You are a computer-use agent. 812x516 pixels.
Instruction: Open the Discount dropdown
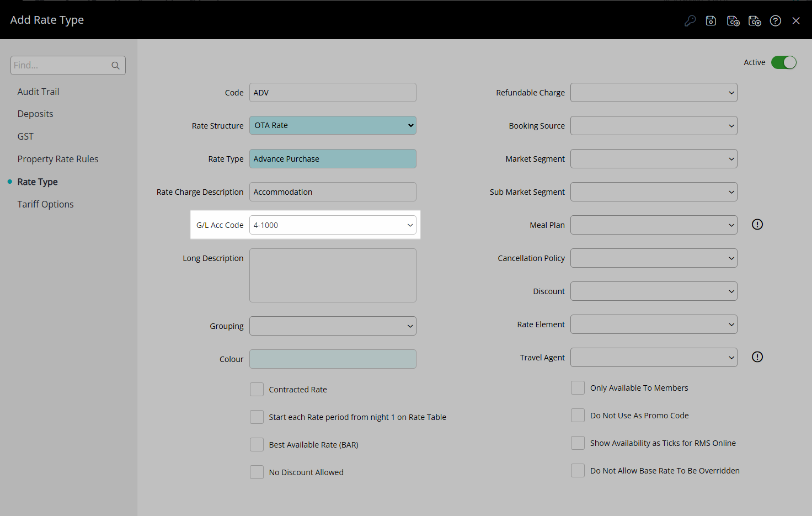654,291
